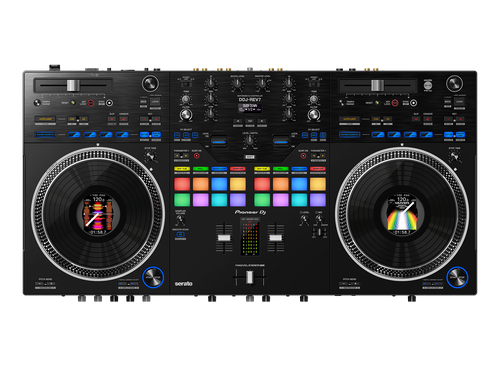Click the TAP button below the mixer display
Image resolution: width=500 pixels, height=367 pixels.
coord(250,121)
